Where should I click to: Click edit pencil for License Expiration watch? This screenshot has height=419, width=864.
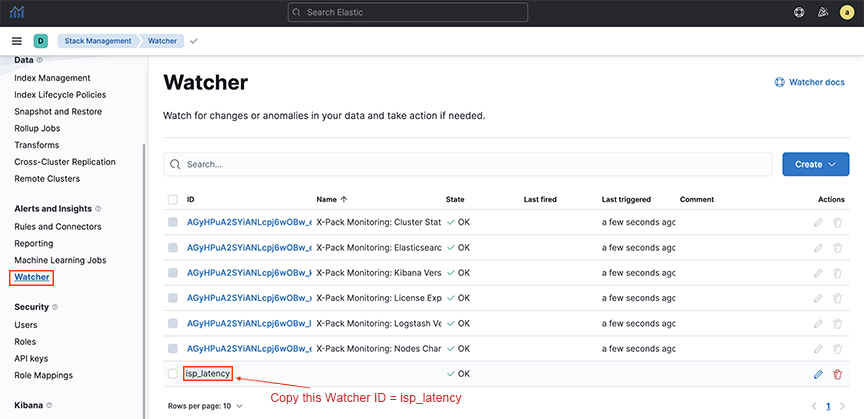coord(818,298)
